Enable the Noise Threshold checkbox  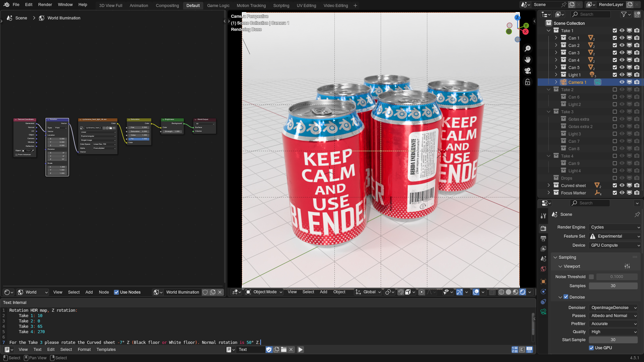click(591, 277)
